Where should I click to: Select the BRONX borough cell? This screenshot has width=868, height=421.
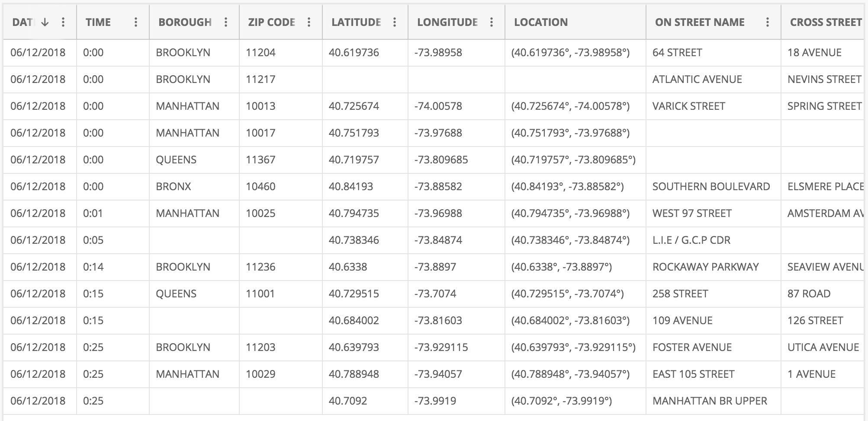pyautogui.click(x=174, y=187)
